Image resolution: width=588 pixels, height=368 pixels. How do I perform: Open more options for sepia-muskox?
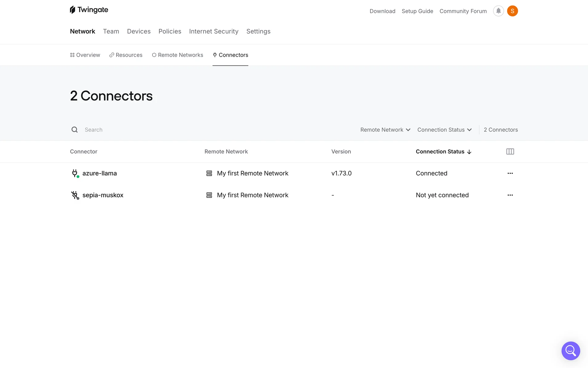pos(510,195)
